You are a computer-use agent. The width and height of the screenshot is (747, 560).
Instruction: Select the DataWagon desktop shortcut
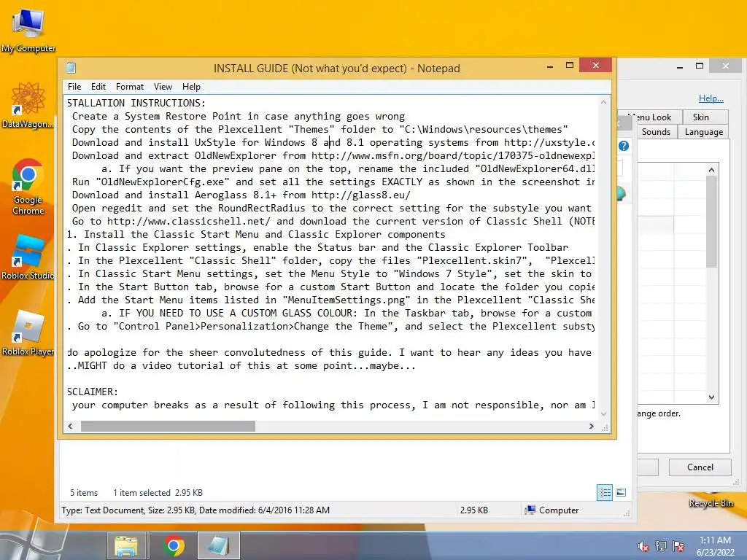coord(28,105)
